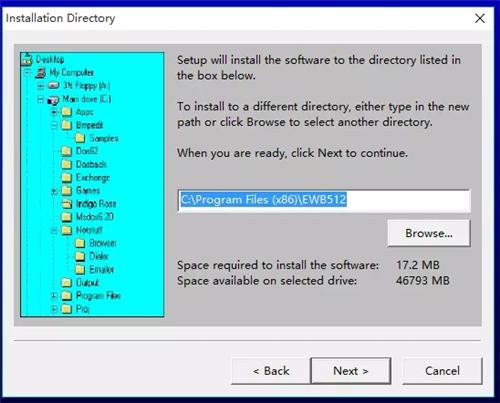Expand the Apps folder node
The image size is (500, 403).
click(x=54, y=112)
